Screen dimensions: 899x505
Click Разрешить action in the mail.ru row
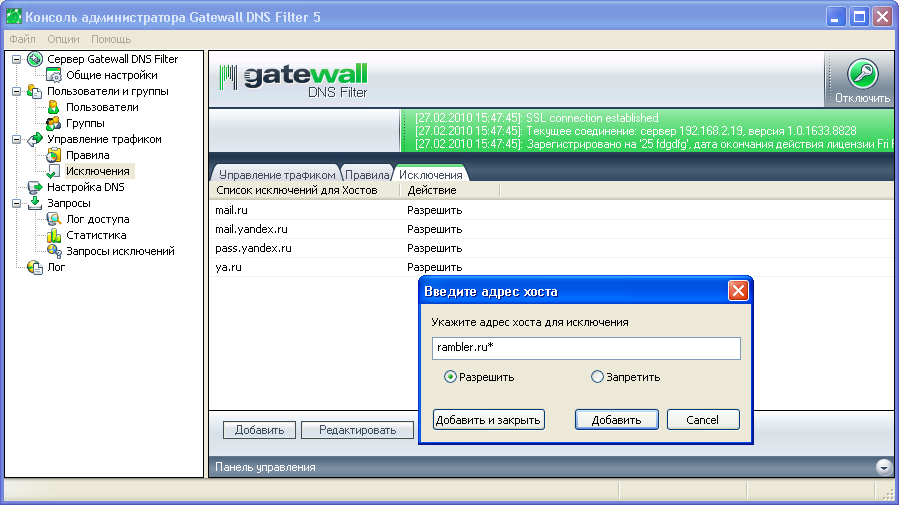(435, 210)
